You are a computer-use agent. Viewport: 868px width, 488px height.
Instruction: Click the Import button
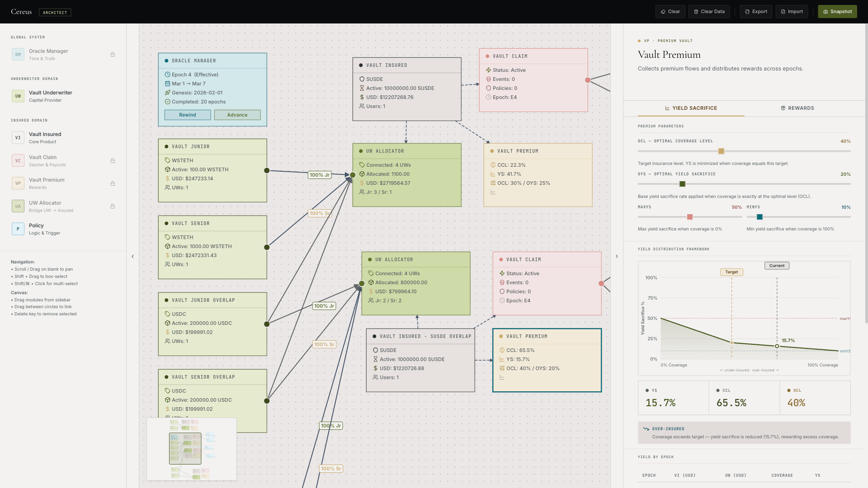pyautogui.click(x=792, y=12)
